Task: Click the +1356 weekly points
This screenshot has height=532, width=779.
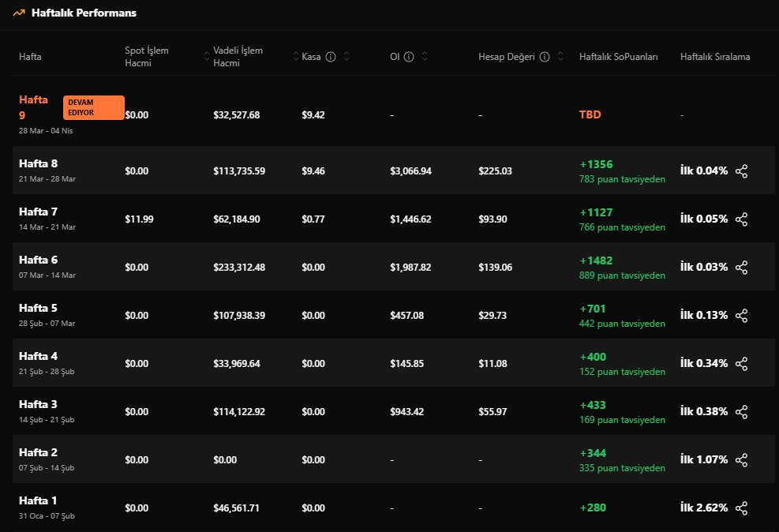Action: click(596, 164)
